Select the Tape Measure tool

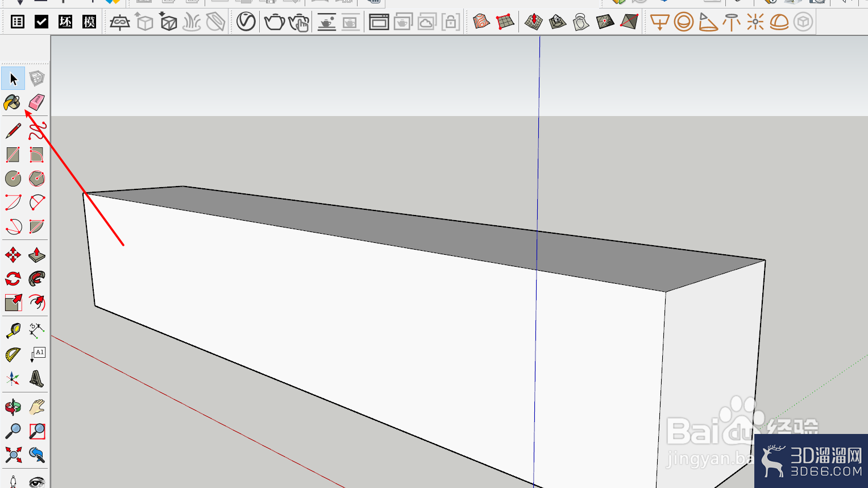pyautogui.click(x=13, y=330)
